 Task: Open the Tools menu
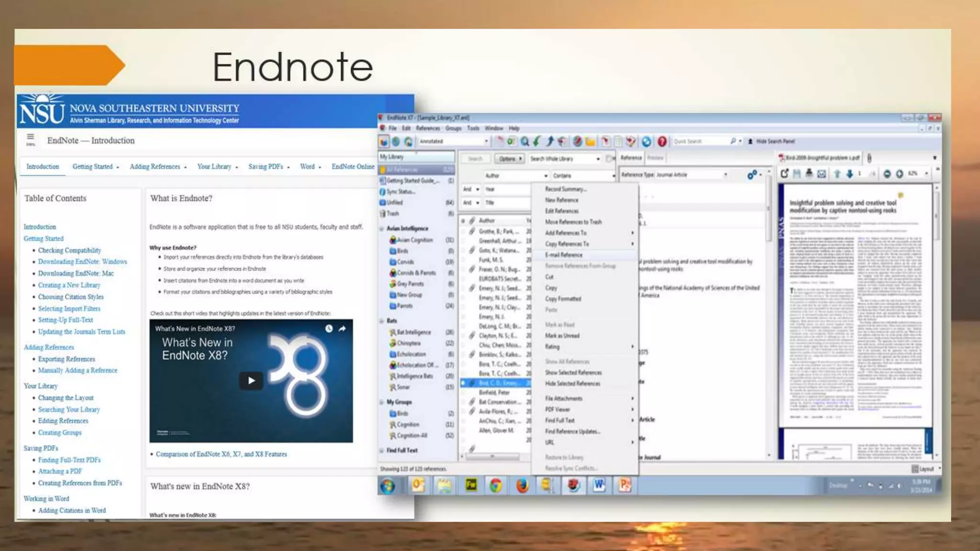[x=473, y=128]
